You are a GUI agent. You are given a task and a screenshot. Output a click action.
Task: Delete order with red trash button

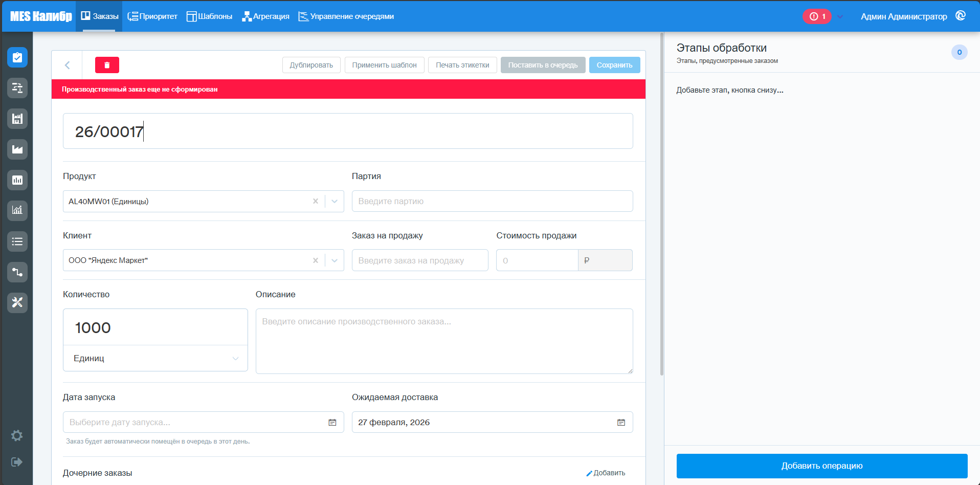[x=107, y=65]
